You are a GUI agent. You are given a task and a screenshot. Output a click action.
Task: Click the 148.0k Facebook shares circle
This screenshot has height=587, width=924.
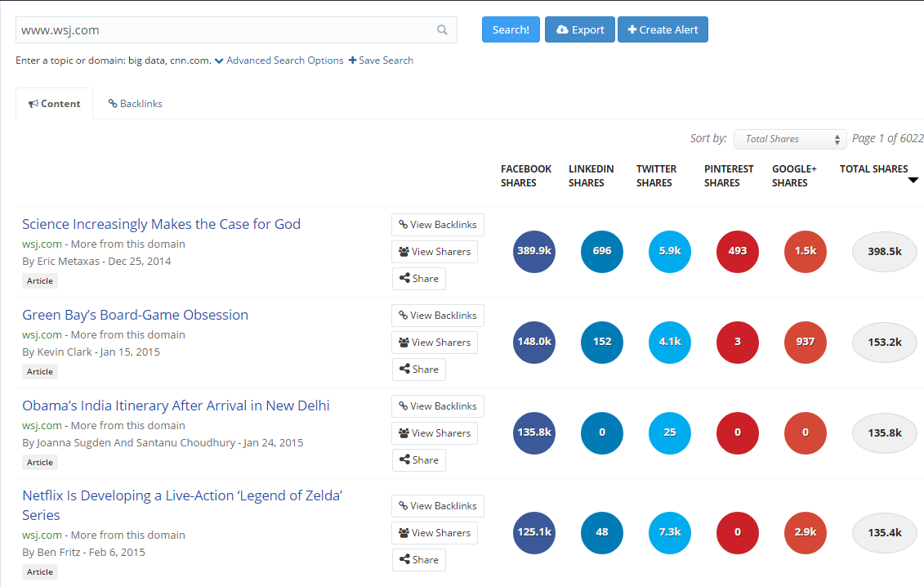(534, 343)
